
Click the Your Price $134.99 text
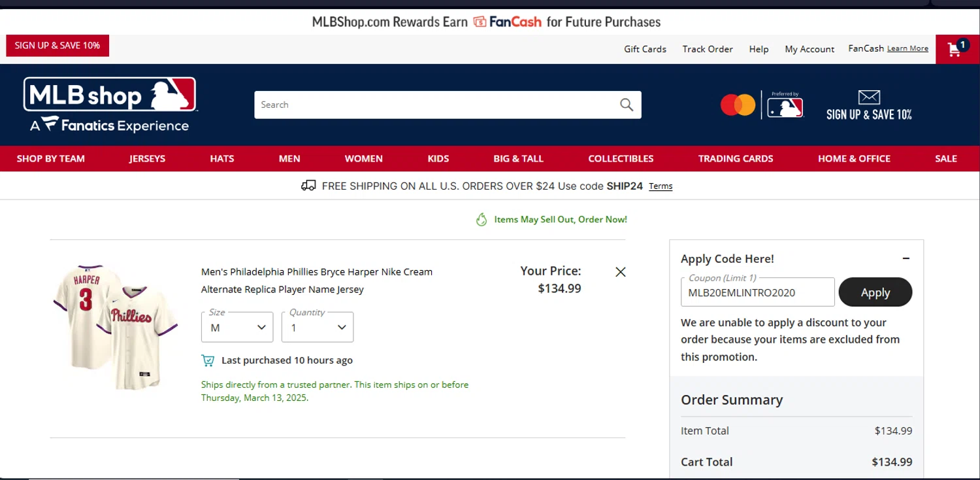click(x=551, y=279)
